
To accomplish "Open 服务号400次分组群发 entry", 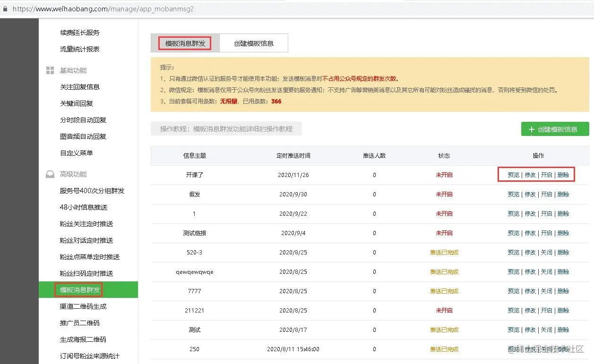I will coord(92,191).
